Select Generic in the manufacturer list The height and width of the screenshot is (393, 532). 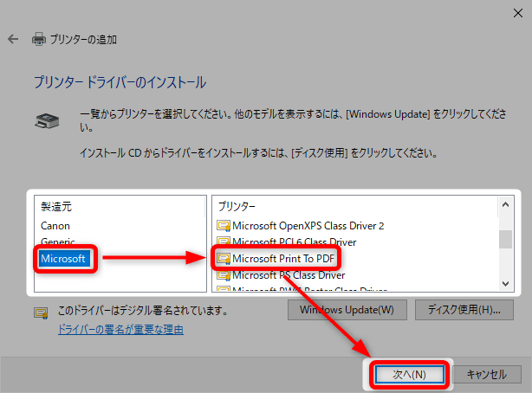coord(58,242)
